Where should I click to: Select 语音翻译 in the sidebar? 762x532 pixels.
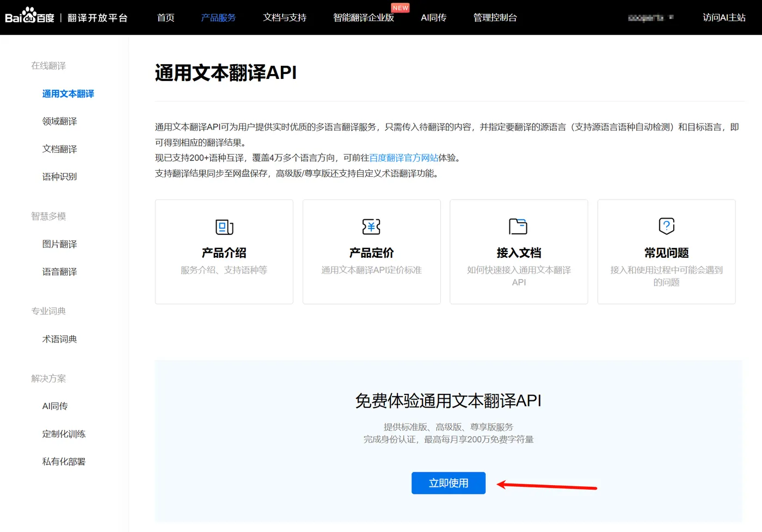[x=59, y=272]
